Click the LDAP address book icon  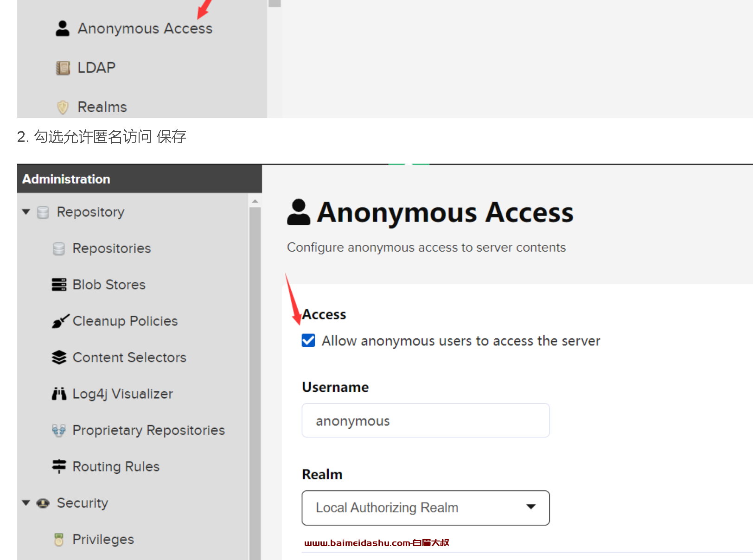63,68
